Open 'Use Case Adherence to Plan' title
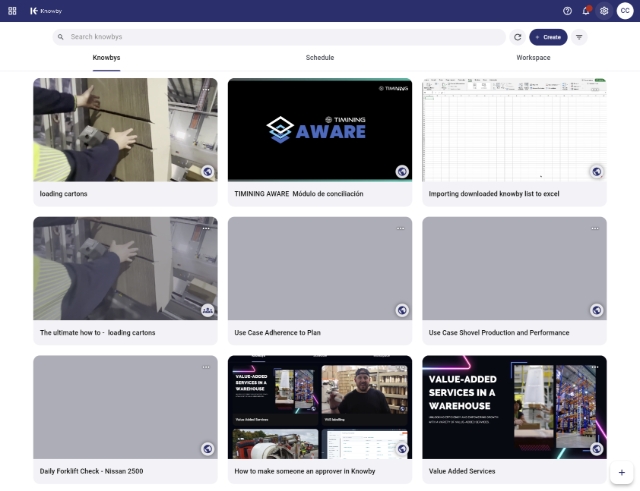Viewport: 640px width, 491px height. (x=278, y=333)
